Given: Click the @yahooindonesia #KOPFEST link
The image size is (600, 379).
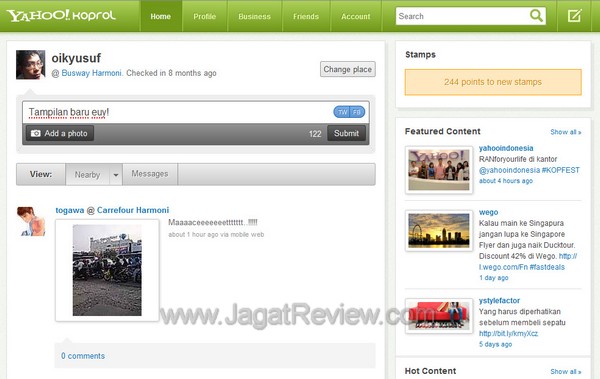Looking at the screenshot, I should coord(529,170).
